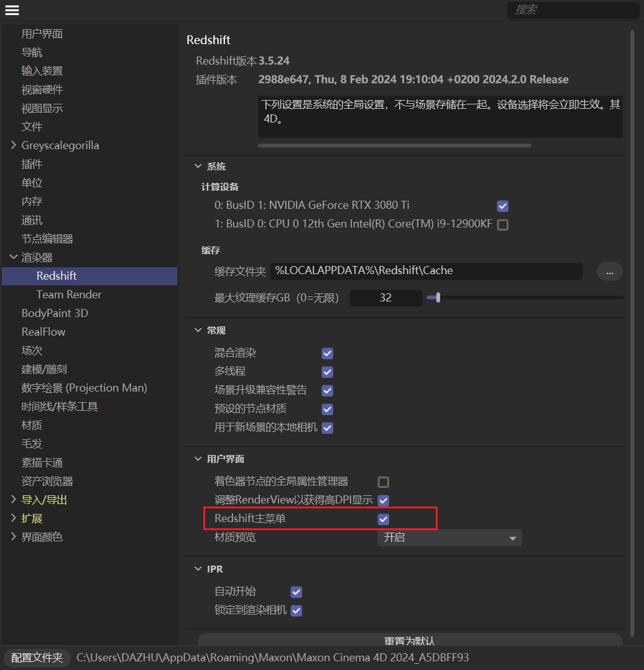This screenshot has height=670, width=644.
Task: Disable the 多线程 option
Action: click(x=327, y=372)
